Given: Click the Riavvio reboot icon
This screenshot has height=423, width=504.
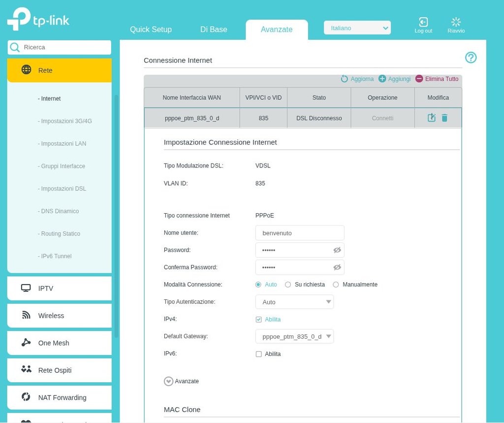Looking at the screenshot, I should click(456, 22).
